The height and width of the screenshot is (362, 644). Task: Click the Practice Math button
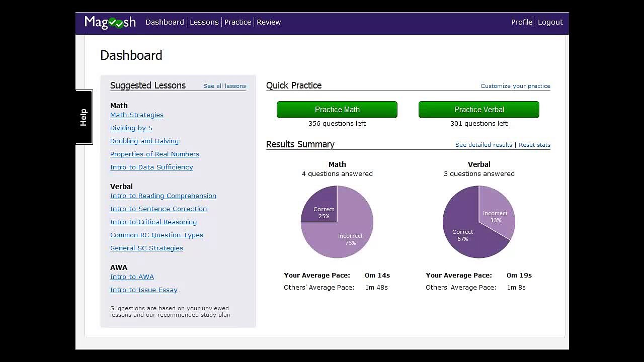[x=337, y=110]
